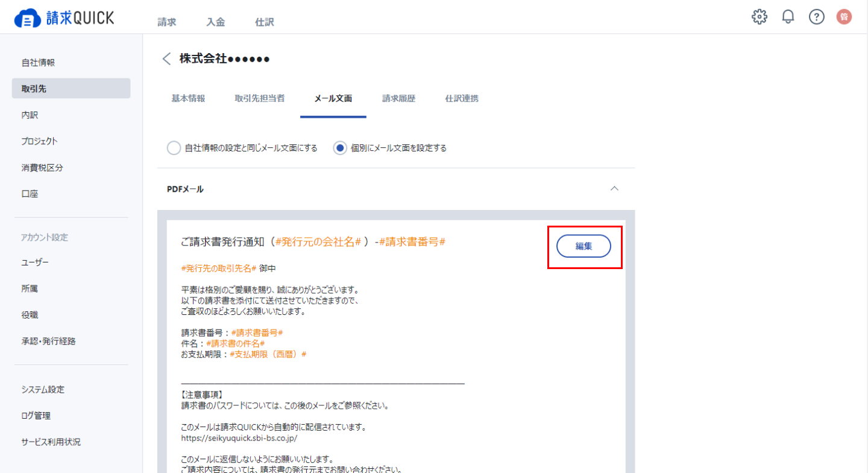Image resolution: width=868 pixels, height=473 pixels.
Task: Switch to the 基本情報 tab
Action: click(x=188, y=98)
